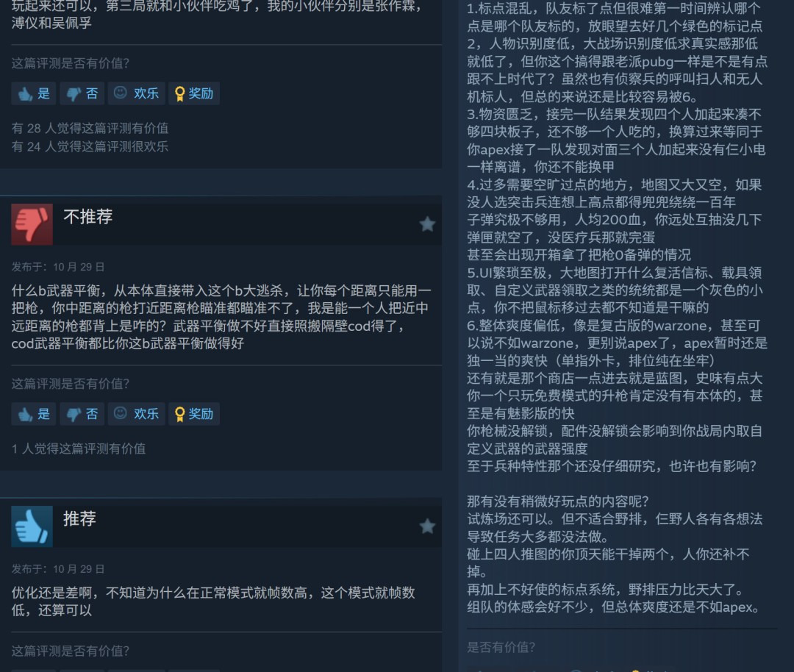Vote 否 on the 不推荐 weapon-balance review

[82, 414]
